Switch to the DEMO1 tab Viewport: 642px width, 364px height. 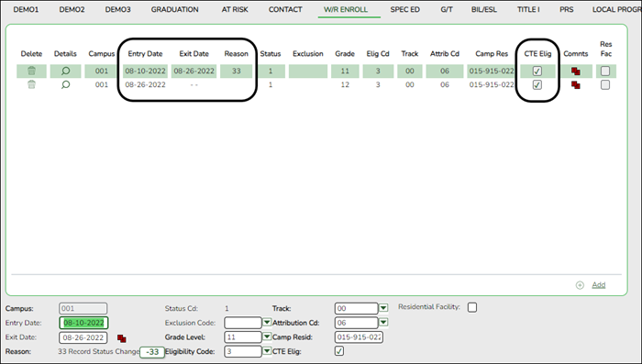pos(26,9)
